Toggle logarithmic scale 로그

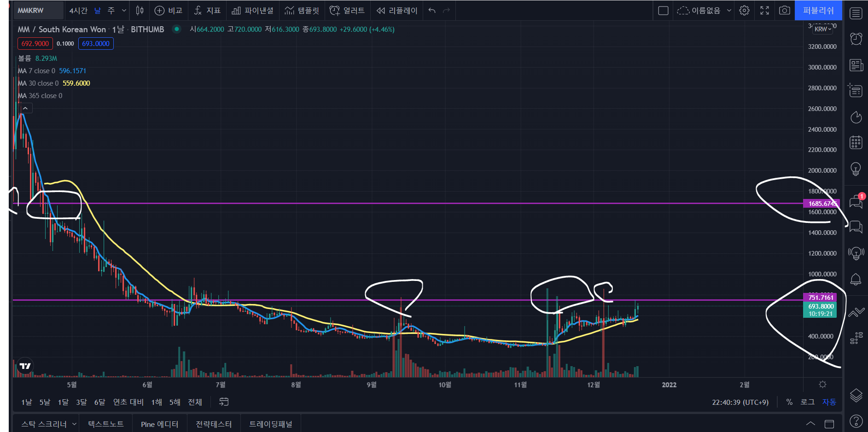pos(808,402)
